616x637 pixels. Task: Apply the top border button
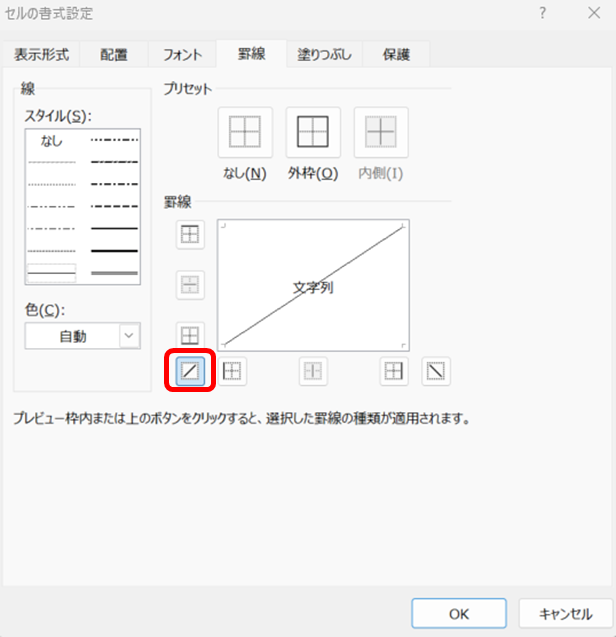point(190,235)
